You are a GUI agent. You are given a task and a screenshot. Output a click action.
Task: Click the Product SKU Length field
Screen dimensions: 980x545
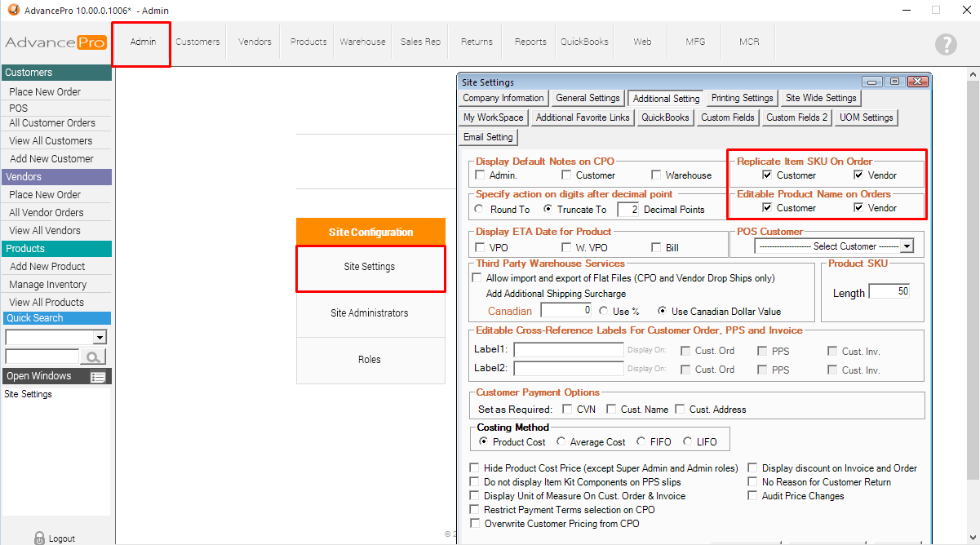point(889,292)
